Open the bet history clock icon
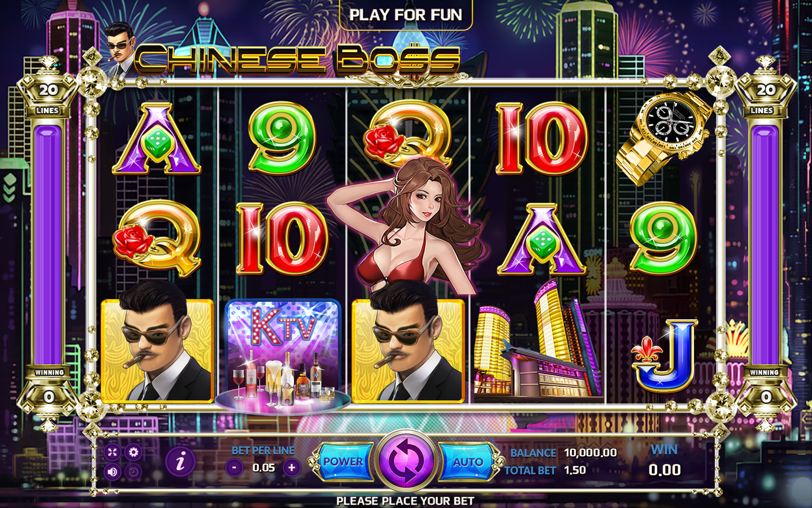Screen dimensions: 812x508 (133, 472)
